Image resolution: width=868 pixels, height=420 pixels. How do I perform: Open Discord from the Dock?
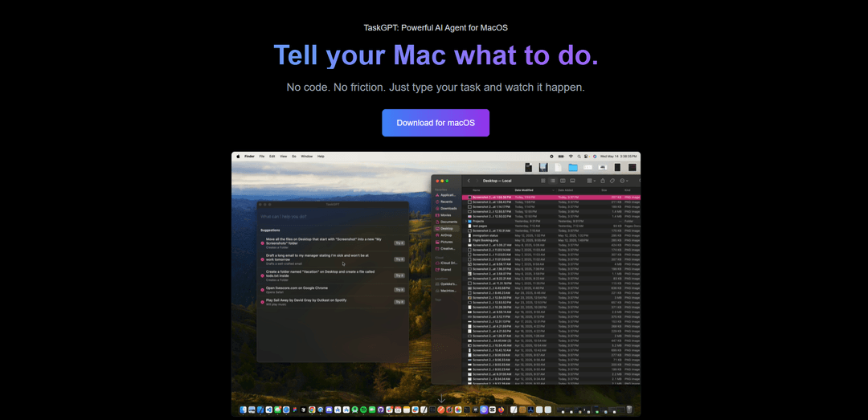coord(329,410)
